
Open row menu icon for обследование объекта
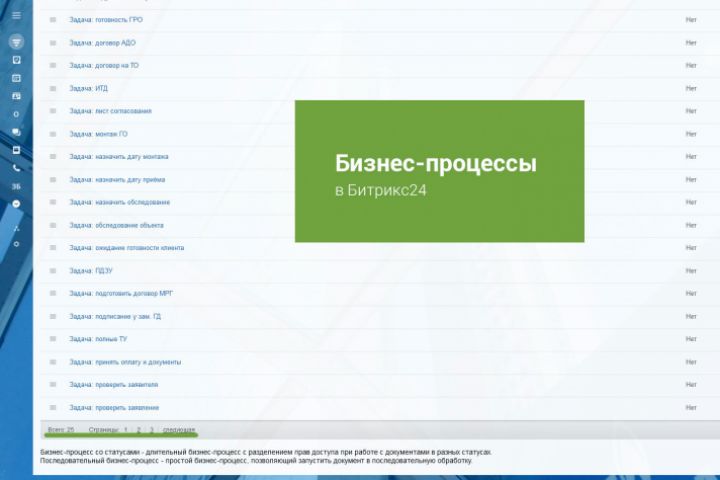coord(53,225)
